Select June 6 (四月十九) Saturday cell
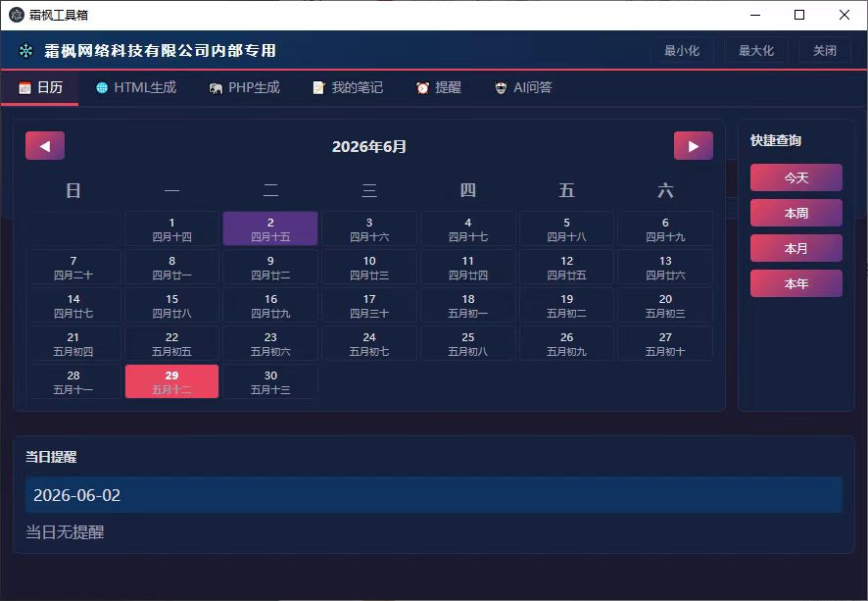This screenshot has height=601, width=868. coord(665,228)
